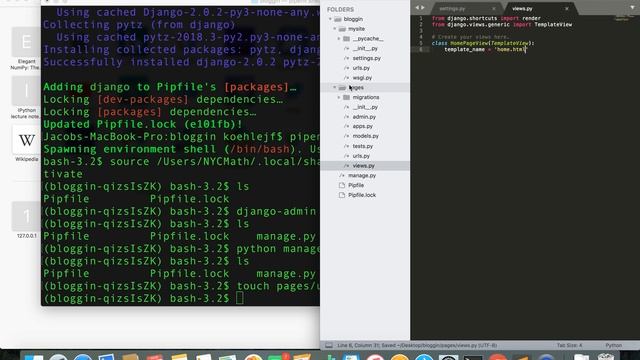Click 'Locking [dev-packages] dependencies' terminal line
Viewport: 640px width, 360px height.
point(163,99)
